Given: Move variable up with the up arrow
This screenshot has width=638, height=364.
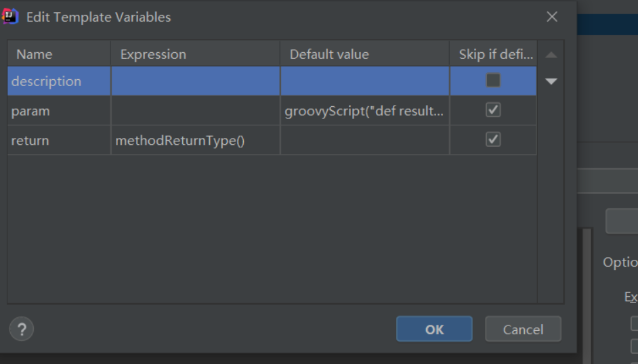Looking at the screenshot, I should pyautogui.click(x=551, y=55).
